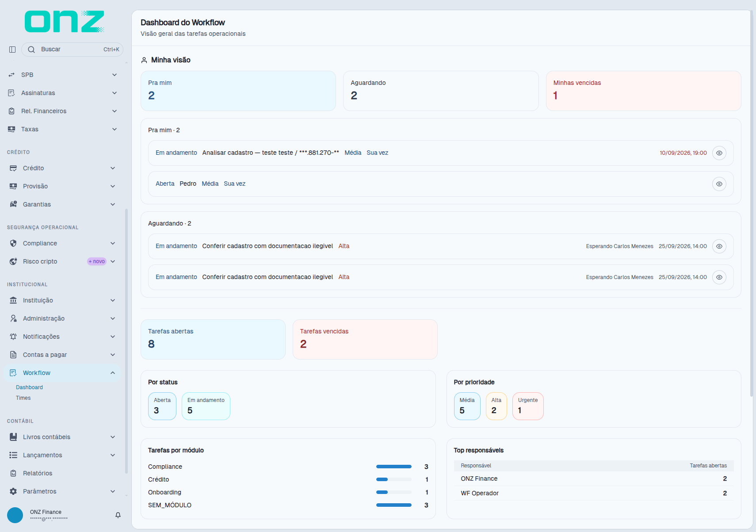756x532 pixels.
Task: Click the '+ novo' badge on Risco cripto
Action: click(97, 261)
